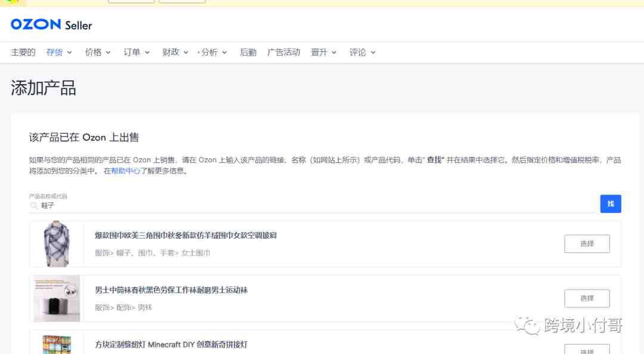Image resolution: width=644 pixels, height=354 pixels.
Task: Expand the 财政 dropdown menu
Action: pyautogui.click(x=175, y=52)
